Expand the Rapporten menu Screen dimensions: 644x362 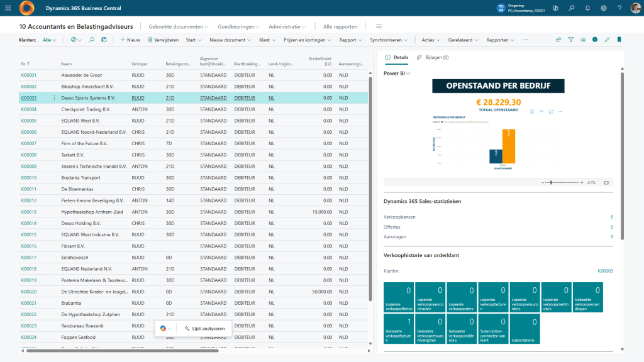tap(500, 40)
